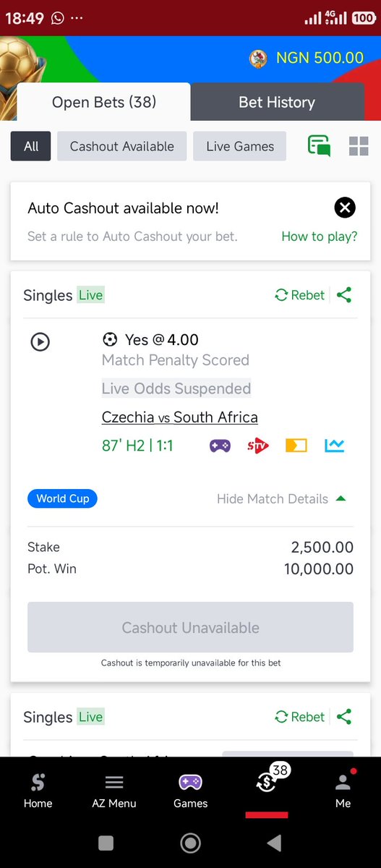Go to Games in bottom navigation
381x868 pixels.
(x=191, y=791)
